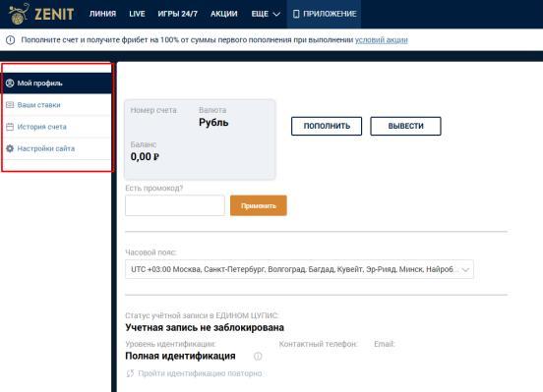The height and width of the screenshot is (392, 543).
Task: Open the time zone dropdown
Action: [299, 269]
